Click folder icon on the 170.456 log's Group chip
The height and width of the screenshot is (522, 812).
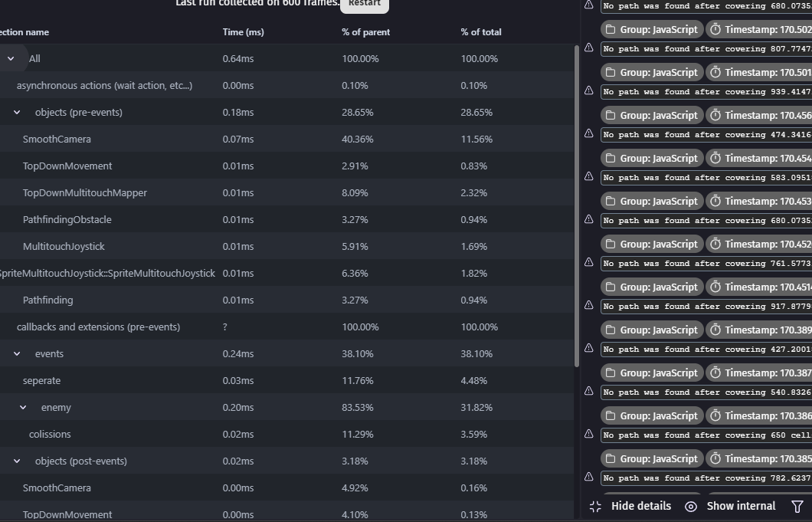click(x=611, y=115)
